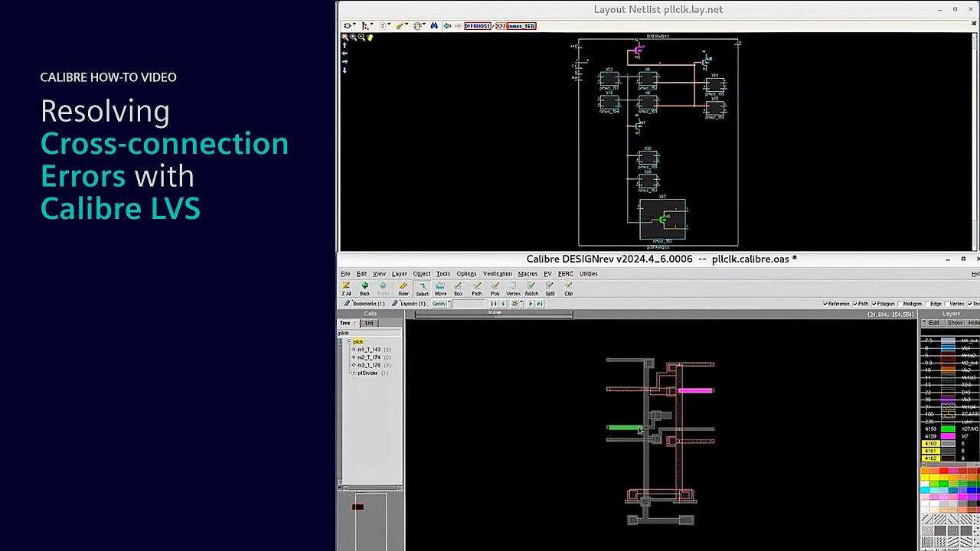Open the Layers panel options dropdown arrow
The width and height of the screenshot is (980, 551).
pos(924,323)
